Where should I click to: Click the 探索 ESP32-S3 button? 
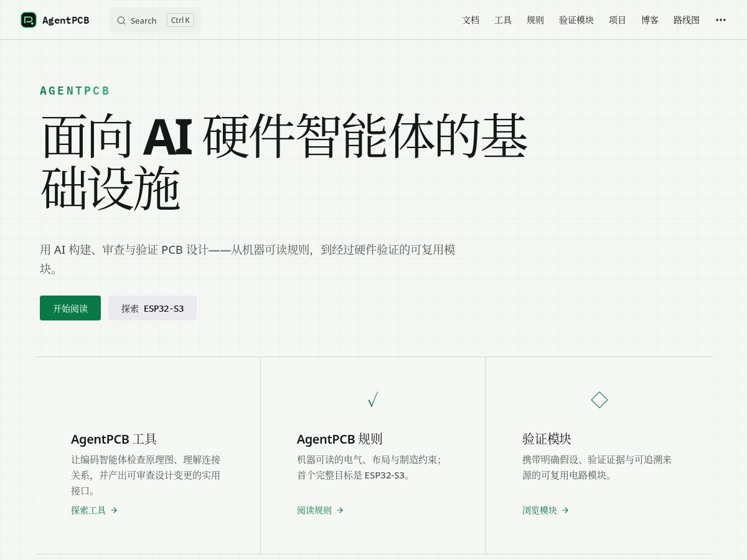[x=153, y=308]
